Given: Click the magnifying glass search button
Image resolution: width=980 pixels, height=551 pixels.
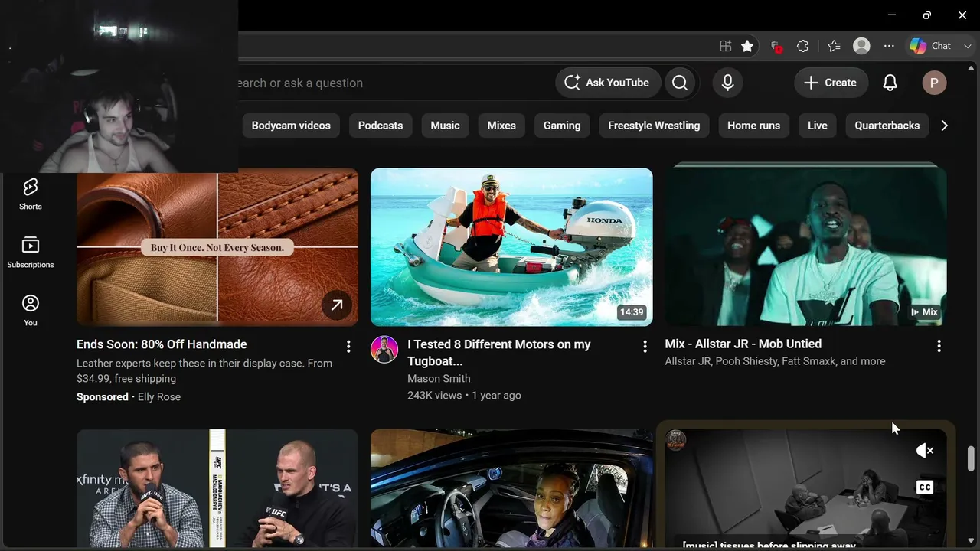Looking at the screenshot, I should 680,83.
